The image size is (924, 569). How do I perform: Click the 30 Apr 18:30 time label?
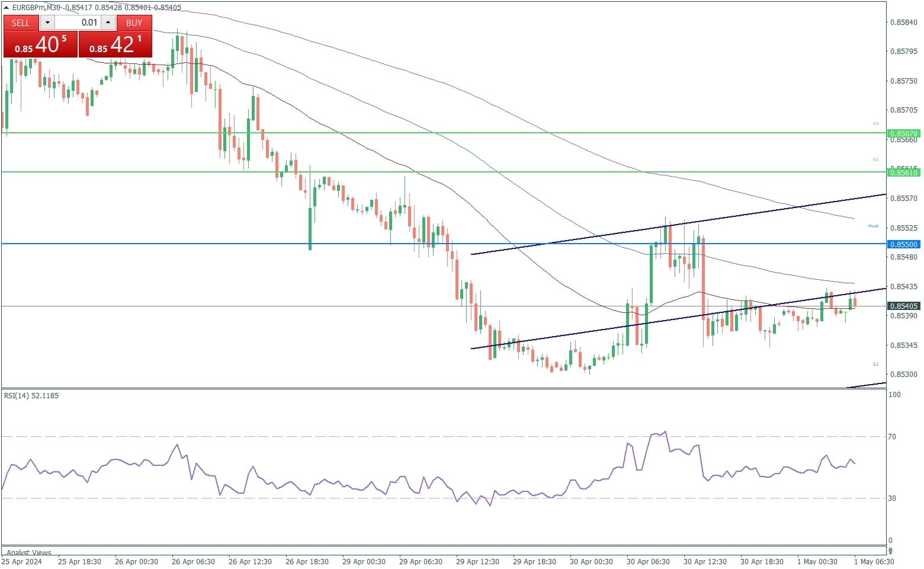click(x=762, y=562)
